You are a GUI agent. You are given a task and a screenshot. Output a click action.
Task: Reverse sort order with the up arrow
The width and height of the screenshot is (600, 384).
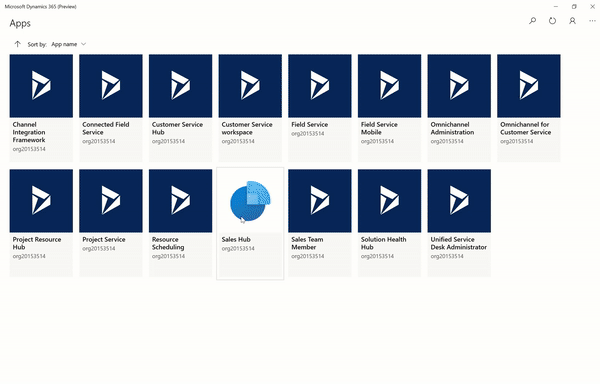pos(17,44)
